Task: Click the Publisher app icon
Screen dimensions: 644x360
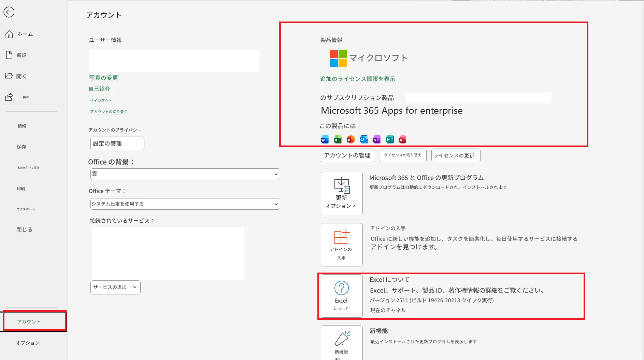Action: click(x=389, y=139)
